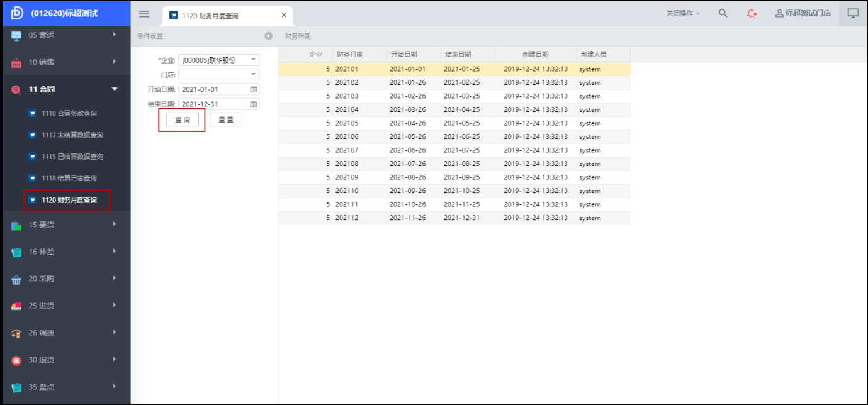Expand the 企业 dropdown
Image resolution: width=868 pixels, height=405 pixels.
coord(253,60)
